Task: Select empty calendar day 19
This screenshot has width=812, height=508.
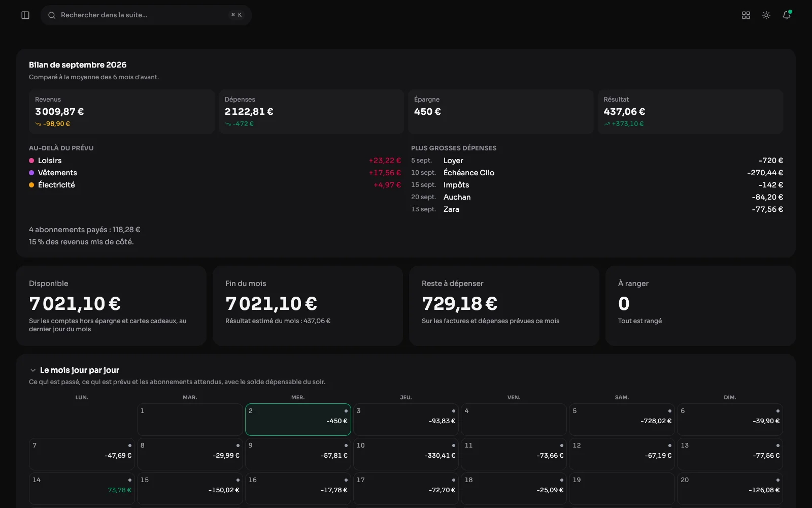Action: point(622,489)
